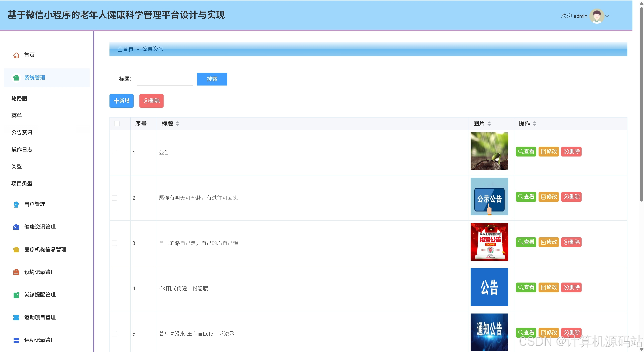The height and width of the screenshot is (352, 644).
Task: View row 2 with 查看 button
Action: [526, 197]
